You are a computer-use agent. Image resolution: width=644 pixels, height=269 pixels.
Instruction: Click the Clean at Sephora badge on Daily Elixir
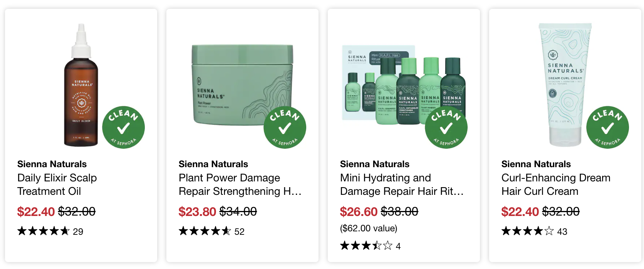tap(123, 127)
